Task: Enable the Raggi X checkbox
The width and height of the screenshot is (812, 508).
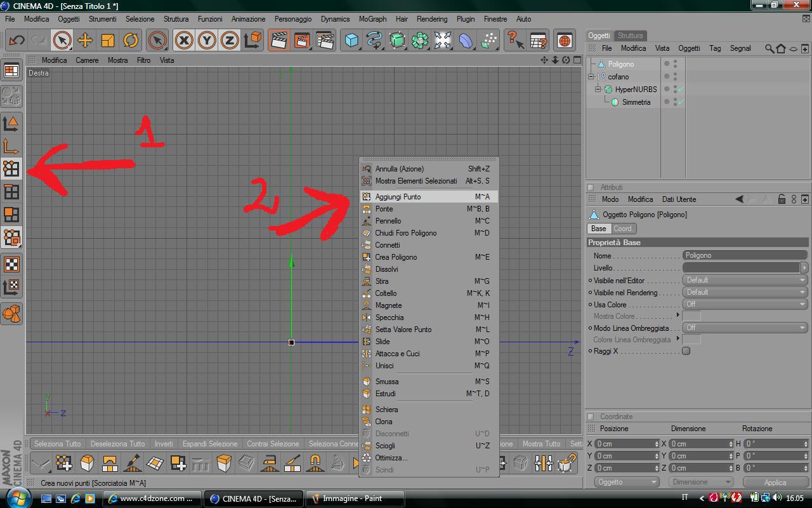Action: point(686,351)
